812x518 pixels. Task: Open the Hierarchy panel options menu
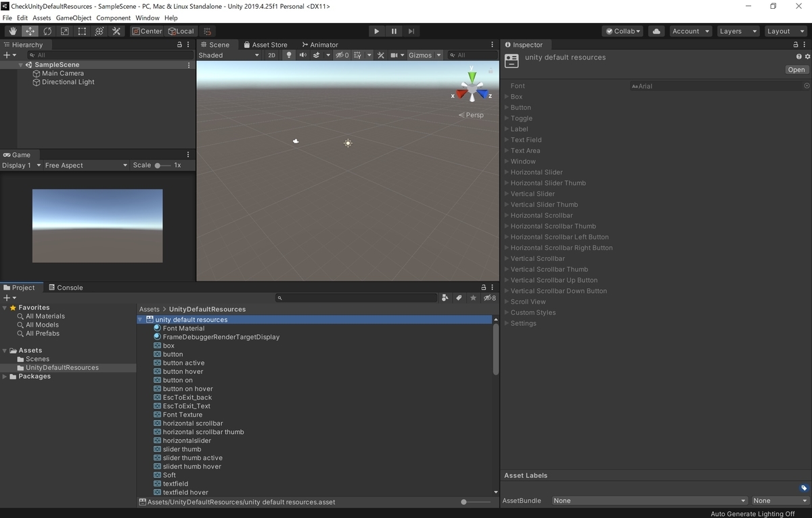tap(189, 45)
